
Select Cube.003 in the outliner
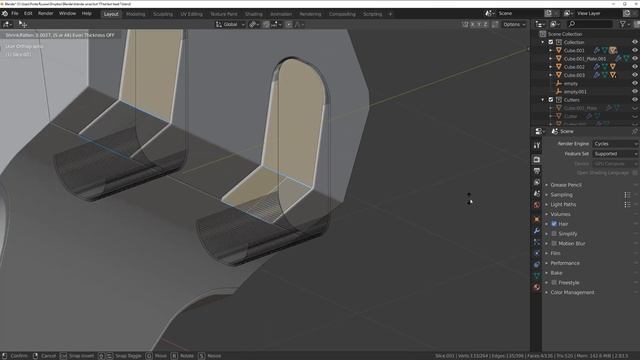click(x=574, y=75)
